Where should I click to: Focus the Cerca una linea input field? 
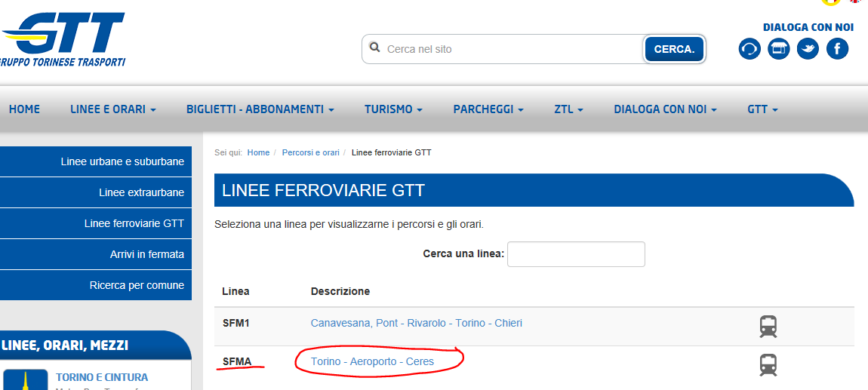[575, 254]
